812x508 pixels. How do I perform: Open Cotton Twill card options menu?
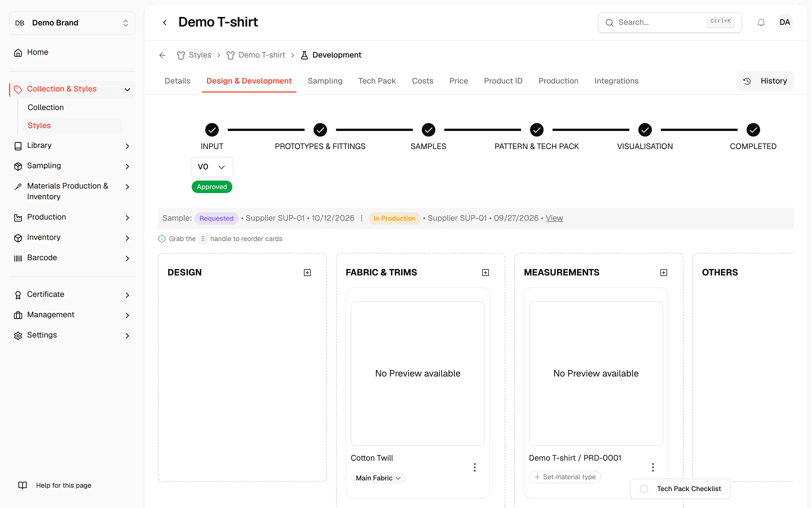click(475, 467)
